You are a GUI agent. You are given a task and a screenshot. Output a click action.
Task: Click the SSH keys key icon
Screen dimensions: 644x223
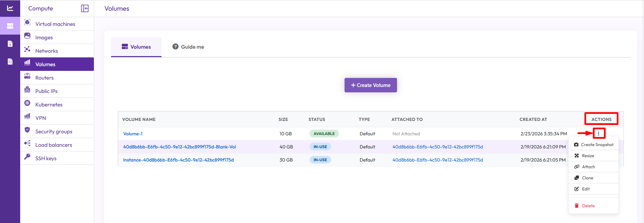27,157
